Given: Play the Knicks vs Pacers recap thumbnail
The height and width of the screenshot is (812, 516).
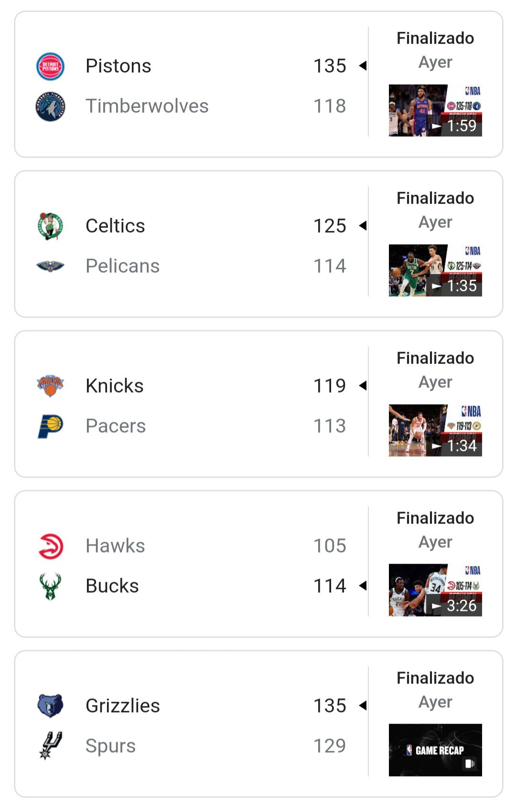Looking at the screenshot, I should (x=435, y=430).
